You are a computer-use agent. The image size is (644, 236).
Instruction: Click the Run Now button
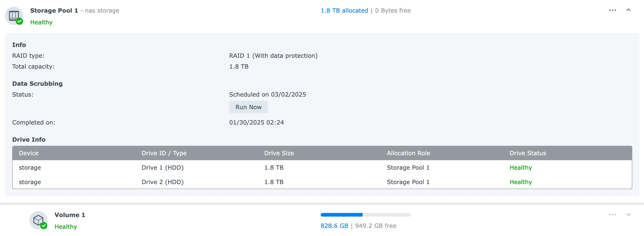click(248, 107)
